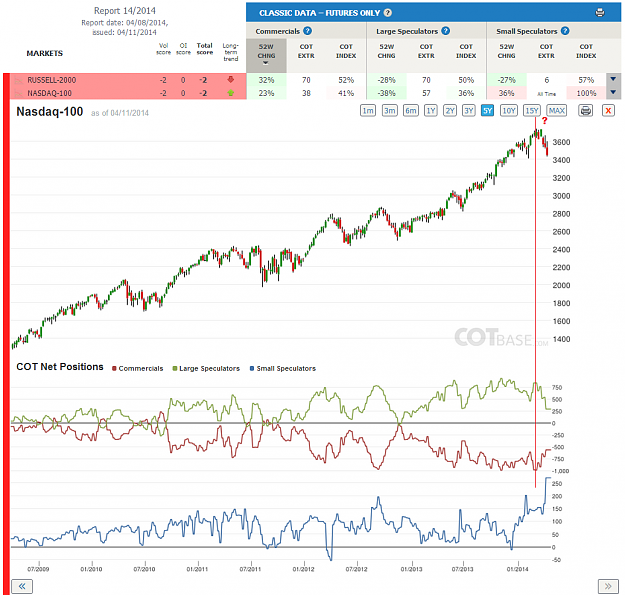The height and width of the screenshot is (595, 625).
Task: Click the chart icon beside NASDAQ-100
Action: (18, 93)
